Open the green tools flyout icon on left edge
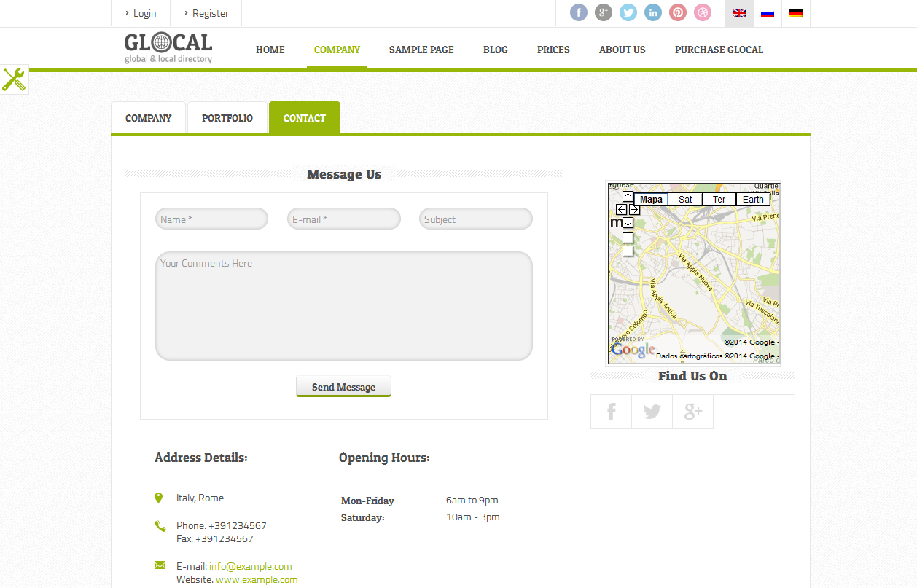The height and width of the screenshot is (588, 917). pyautogui.click(x=14, y=79)
